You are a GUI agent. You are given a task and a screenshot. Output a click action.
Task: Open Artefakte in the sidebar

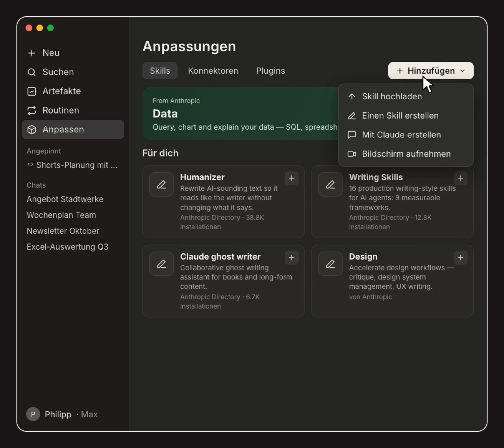point(73,91)
